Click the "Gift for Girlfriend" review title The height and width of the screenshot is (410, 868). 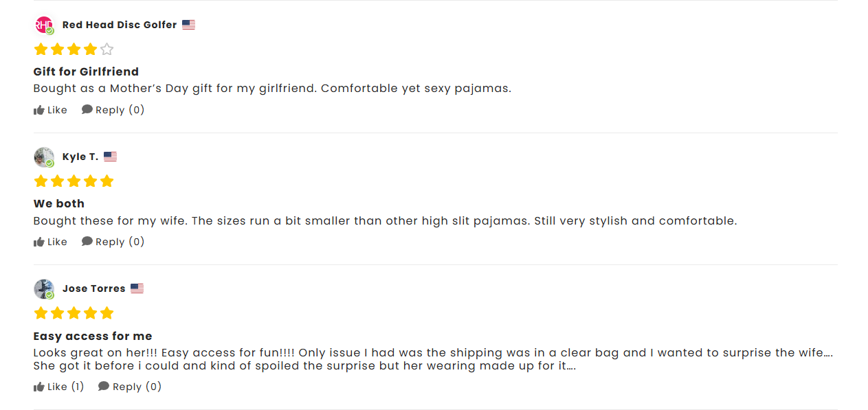(86, 71)
